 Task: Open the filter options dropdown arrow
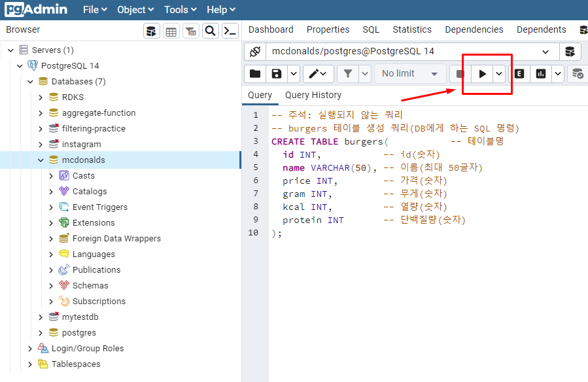[x=365, y=73]
